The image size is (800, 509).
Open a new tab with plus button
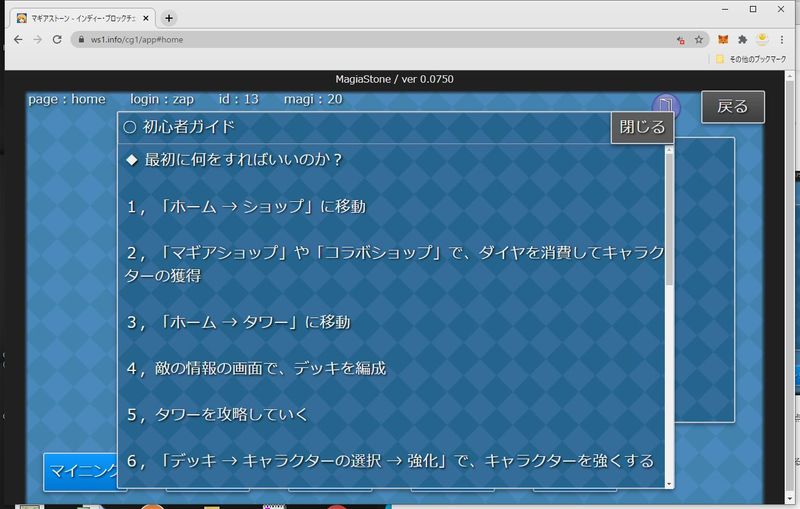click(x=169, y=18)
